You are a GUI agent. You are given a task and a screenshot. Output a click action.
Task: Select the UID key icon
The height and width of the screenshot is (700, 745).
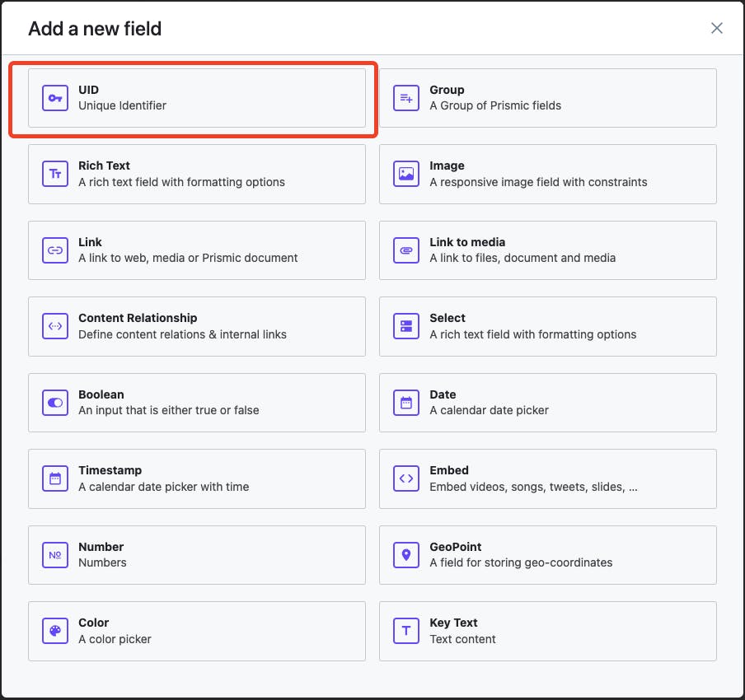pos(54,98)
